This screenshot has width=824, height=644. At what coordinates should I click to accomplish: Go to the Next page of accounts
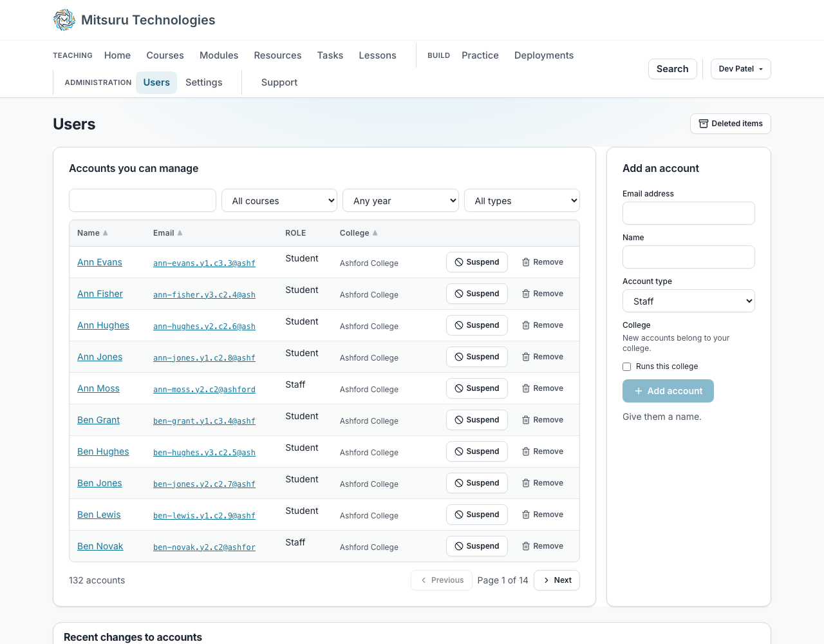(x=557, y=580)
